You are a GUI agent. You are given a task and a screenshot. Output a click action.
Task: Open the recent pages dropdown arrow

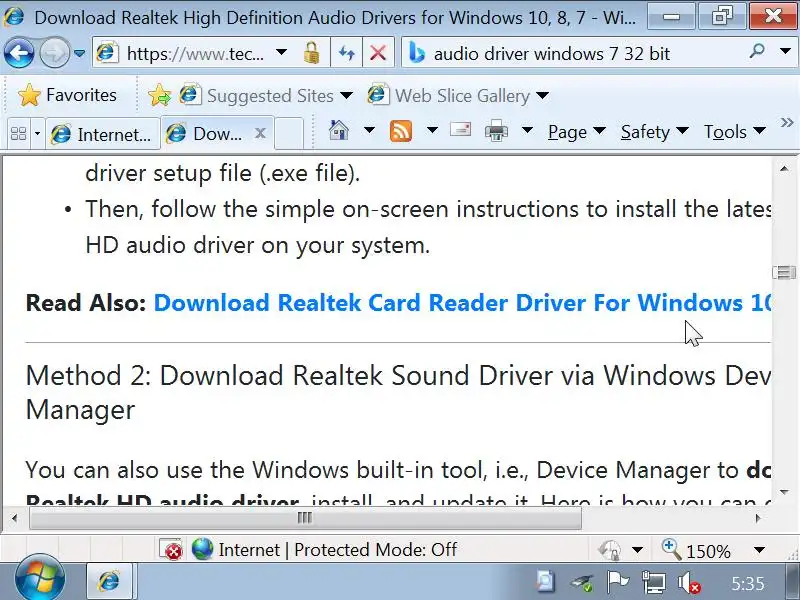[79, 53]
